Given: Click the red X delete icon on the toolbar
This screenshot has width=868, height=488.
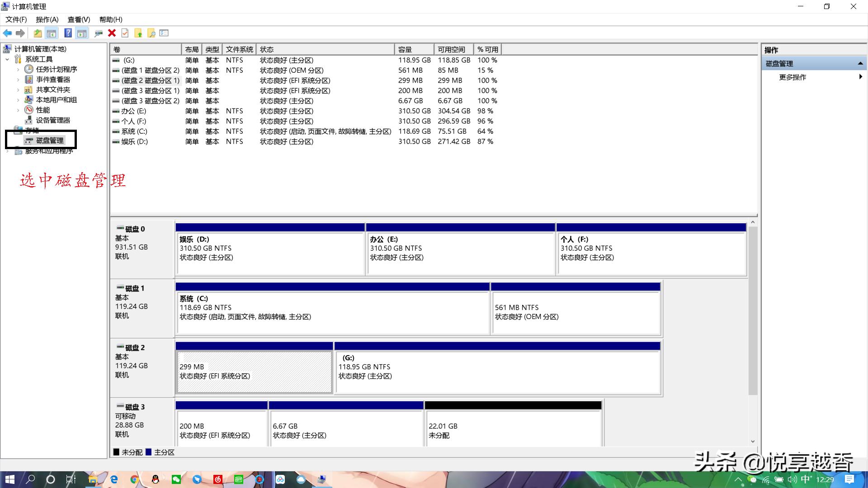Looking at the screenshot, I should (x=112, y=33).
